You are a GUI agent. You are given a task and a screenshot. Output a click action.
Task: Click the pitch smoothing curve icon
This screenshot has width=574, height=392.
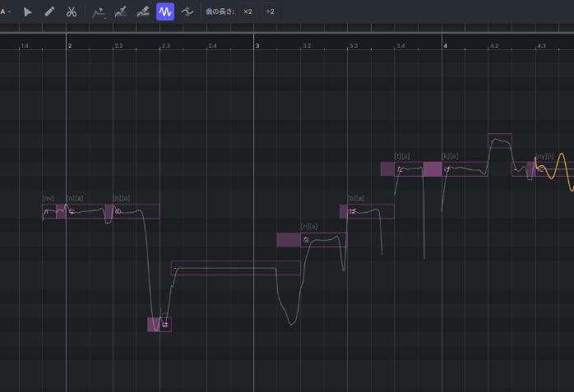pyautogui.click(x=188, y=12)
